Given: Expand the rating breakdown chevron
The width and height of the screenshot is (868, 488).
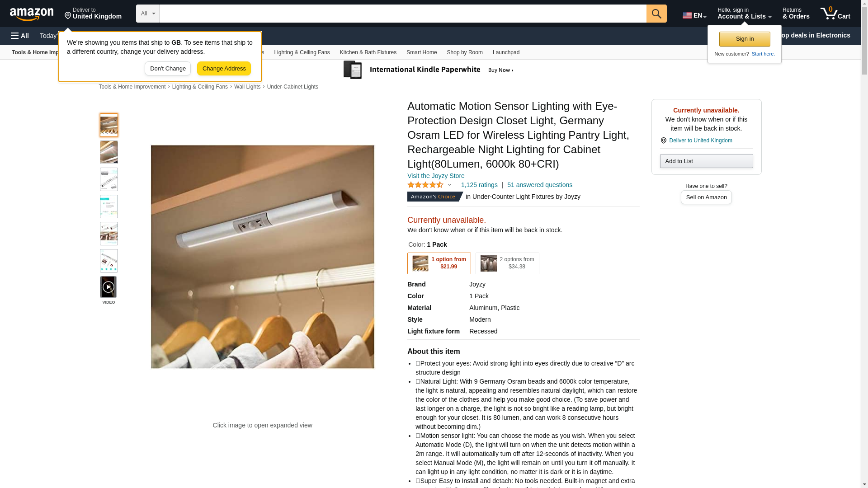Looking at the screenshot, I should [449, 185].
